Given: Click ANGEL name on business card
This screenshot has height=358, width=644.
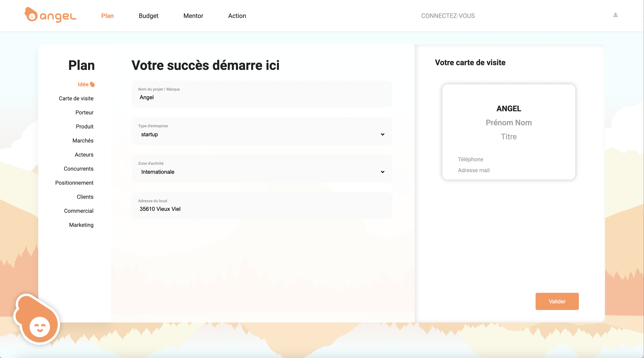Looking at the screenshot, I should point(509,109).
